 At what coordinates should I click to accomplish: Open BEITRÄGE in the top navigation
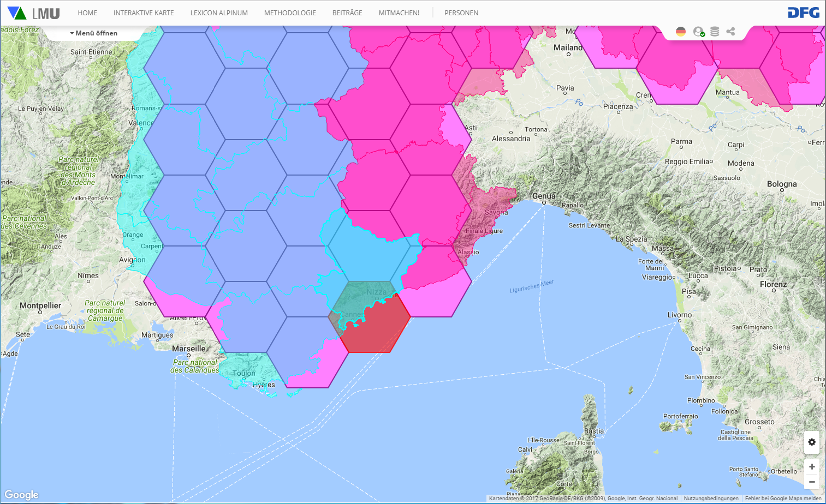(x=347, y=13)
